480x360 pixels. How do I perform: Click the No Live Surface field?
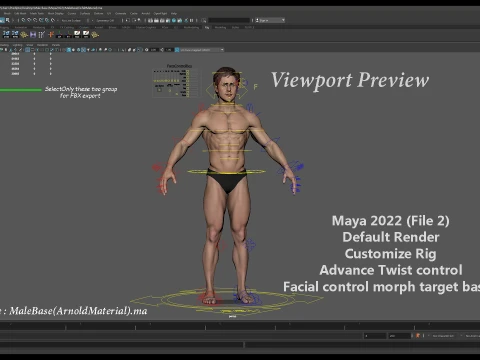[71, 20]
